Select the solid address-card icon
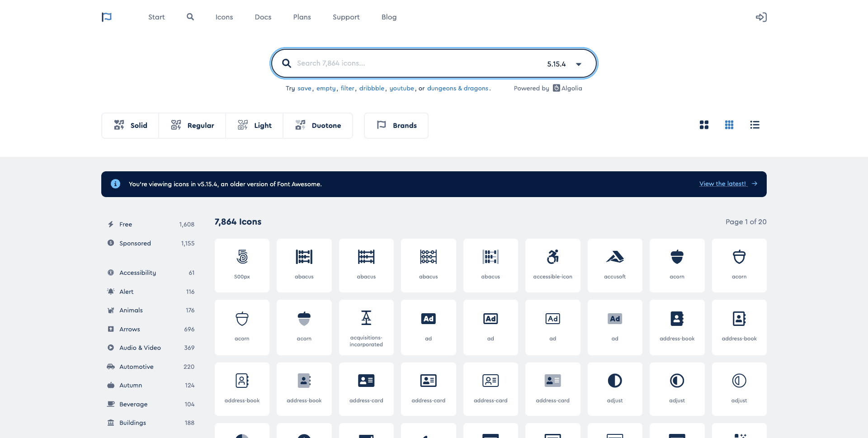 (366, 389)
